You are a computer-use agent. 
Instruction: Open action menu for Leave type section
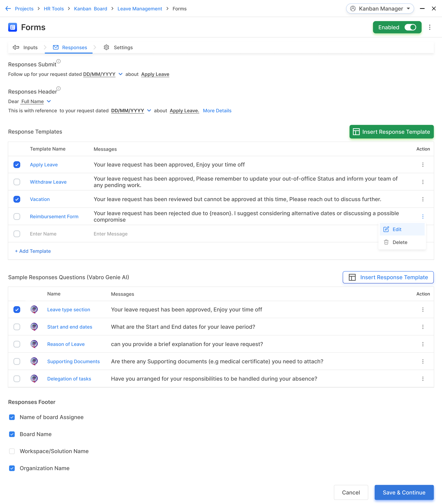423,310
